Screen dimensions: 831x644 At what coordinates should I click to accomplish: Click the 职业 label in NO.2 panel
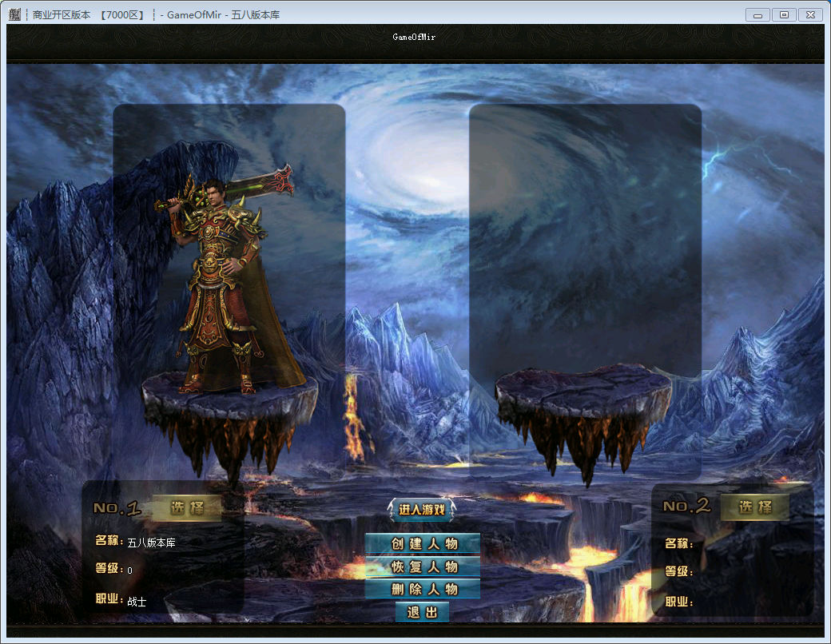[x=678, y=602]
